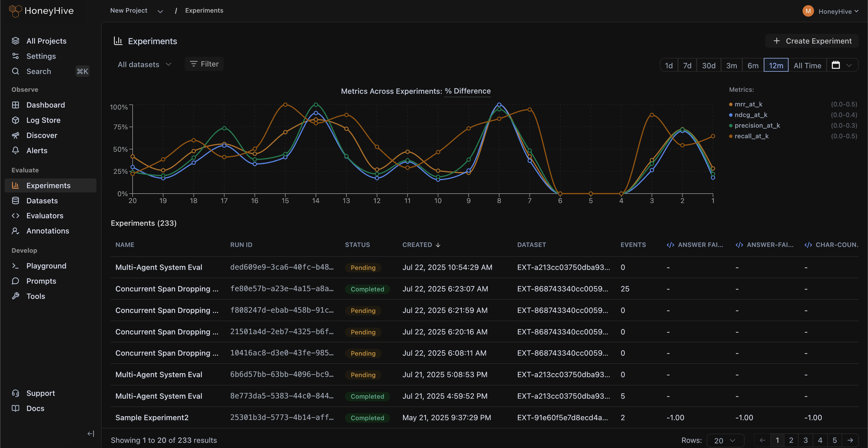Open Log Store from sidebar

click(x=43, y=120)
